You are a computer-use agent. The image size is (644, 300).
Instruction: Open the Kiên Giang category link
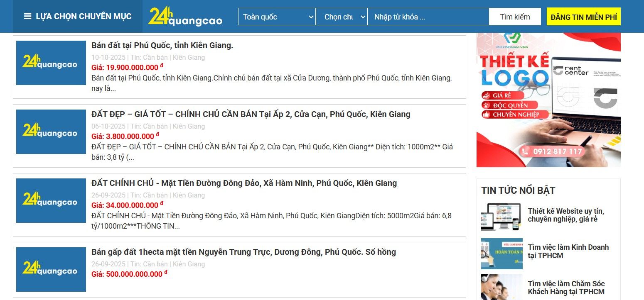[x=189, y=57]
